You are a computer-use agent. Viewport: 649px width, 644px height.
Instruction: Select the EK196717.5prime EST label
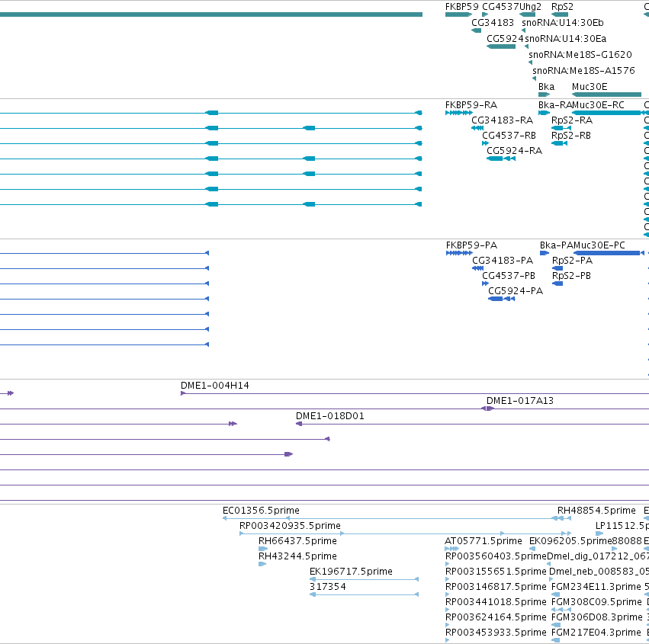pos(351,572)
